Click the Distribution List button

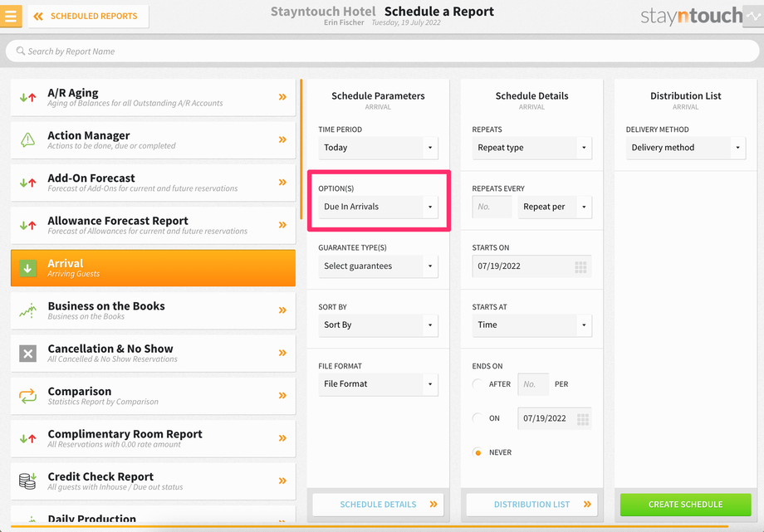click(531, 505)
